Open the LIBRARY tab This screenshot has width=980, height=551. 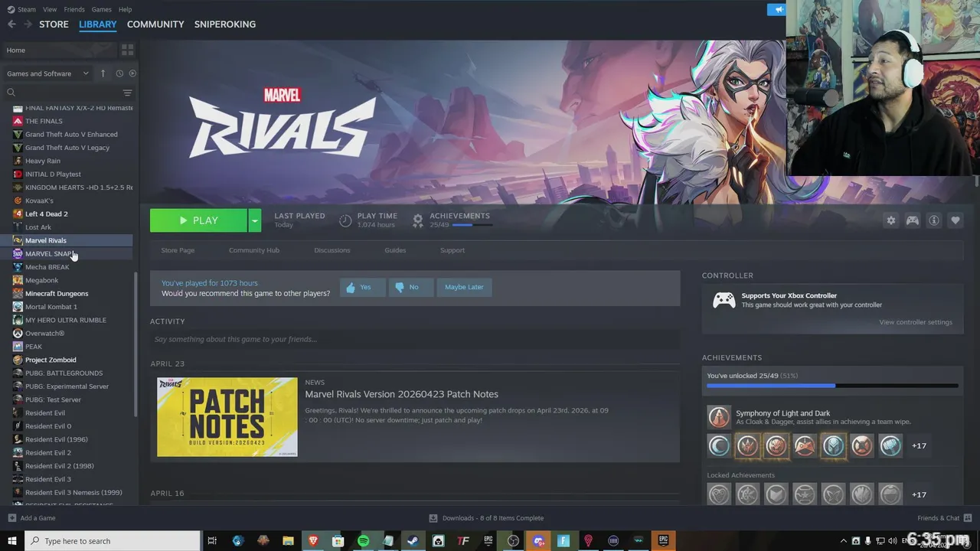tap(98, 24)
